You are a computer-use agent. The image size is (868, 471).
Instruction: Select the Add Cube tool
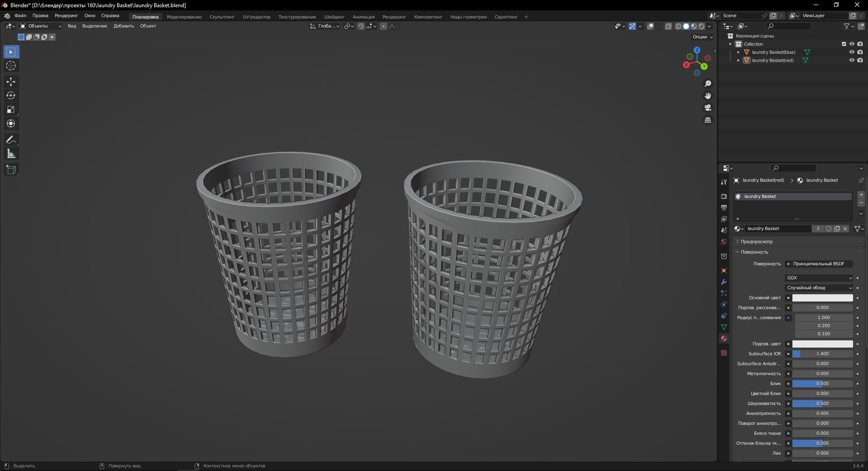(11, 170)
